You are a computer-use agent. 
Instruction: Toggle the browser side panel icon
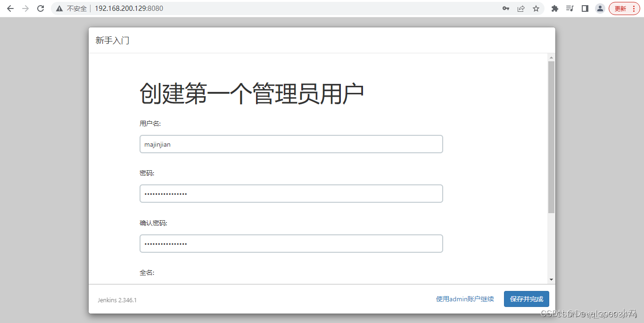(x=585, y=8)
